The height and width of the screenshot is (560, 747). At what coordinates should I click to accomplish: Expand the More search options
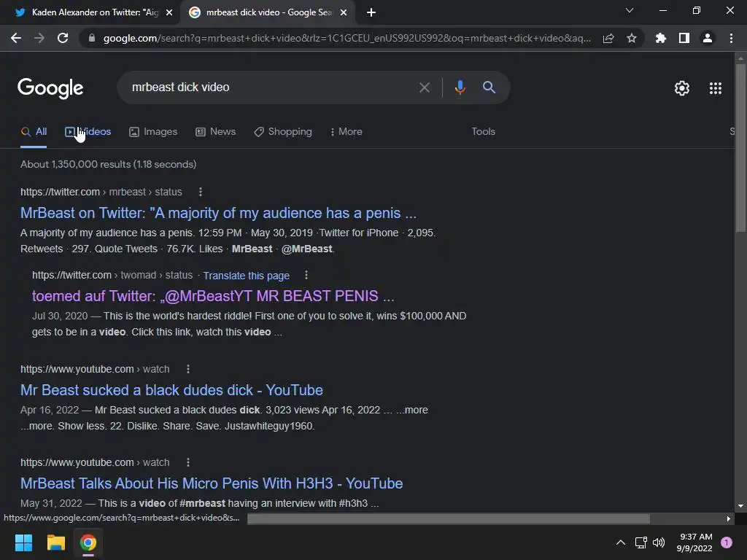tap(346, 132)
